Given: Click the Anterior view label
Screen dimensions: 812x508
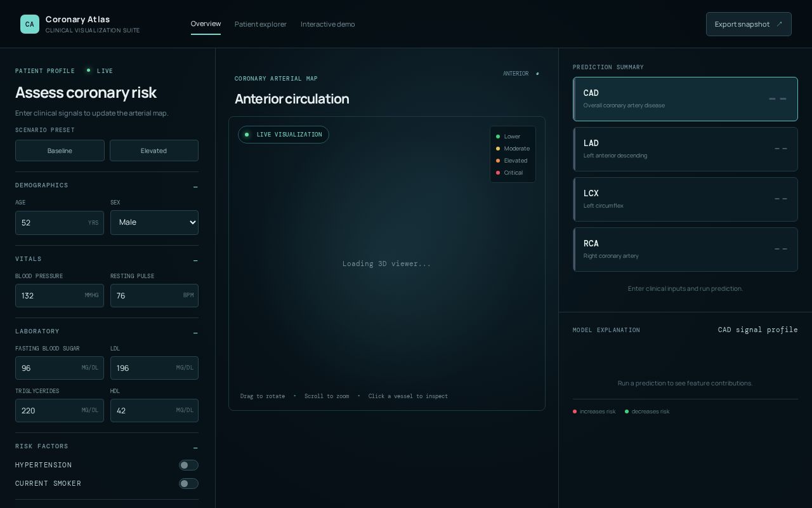Looking at the screenshot, I should pyautogui.click(x=516, y=74).
